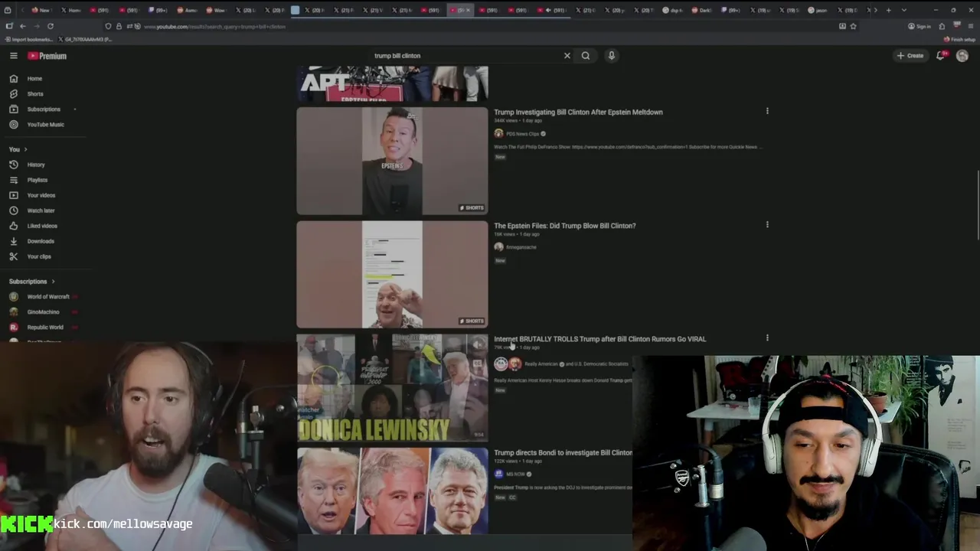This screenshot has height=551, width=980.
Task: Click the Lewinsky collage thumbnail
Action: (x=392, y=388)
